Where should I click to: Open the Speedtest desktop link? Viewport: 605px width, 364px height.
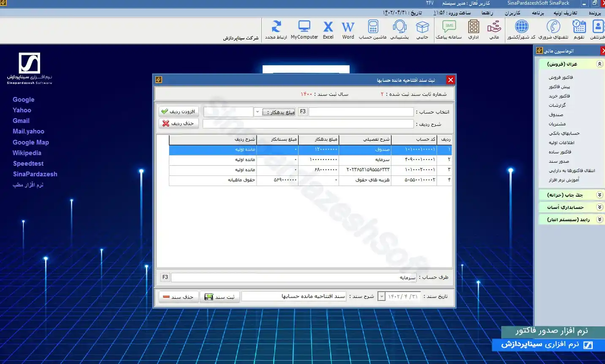click(x=28, y=163)
